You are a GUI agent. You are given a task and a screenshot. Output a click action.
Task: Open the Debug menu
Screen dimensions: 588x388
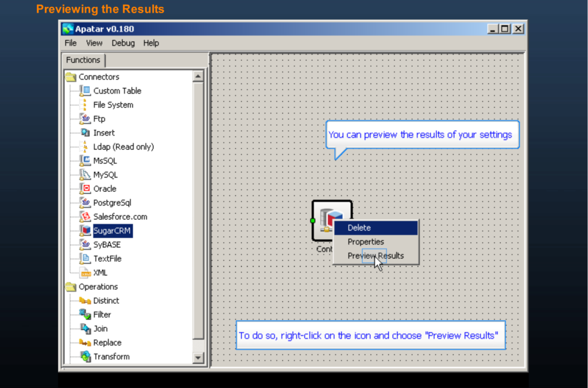click(x=123, y=43)
